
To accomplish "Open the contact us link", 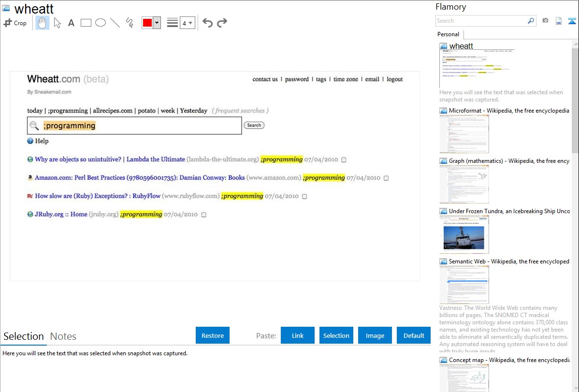I will 265,79.
